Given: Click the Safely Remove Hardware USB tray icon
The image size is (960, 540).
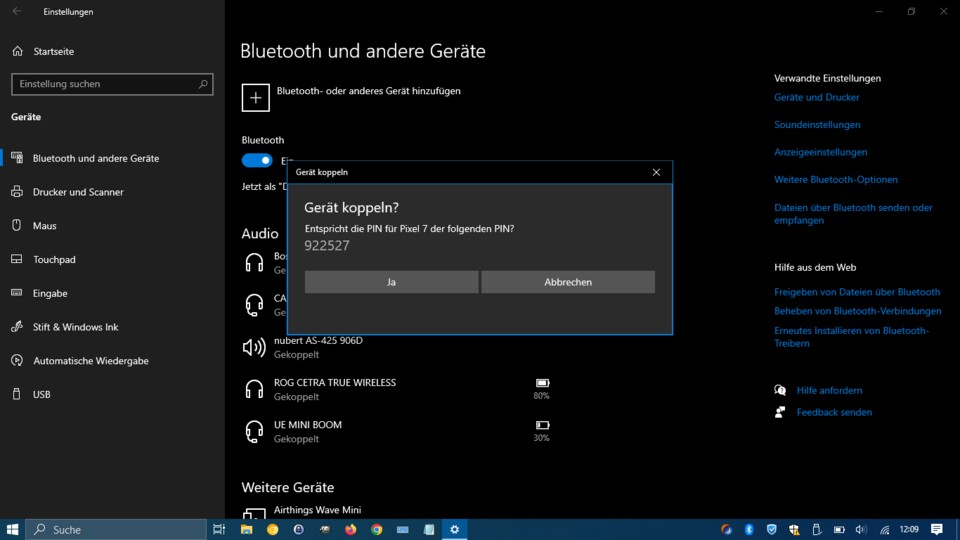Looking at the screenshot, I should (816, 530).
